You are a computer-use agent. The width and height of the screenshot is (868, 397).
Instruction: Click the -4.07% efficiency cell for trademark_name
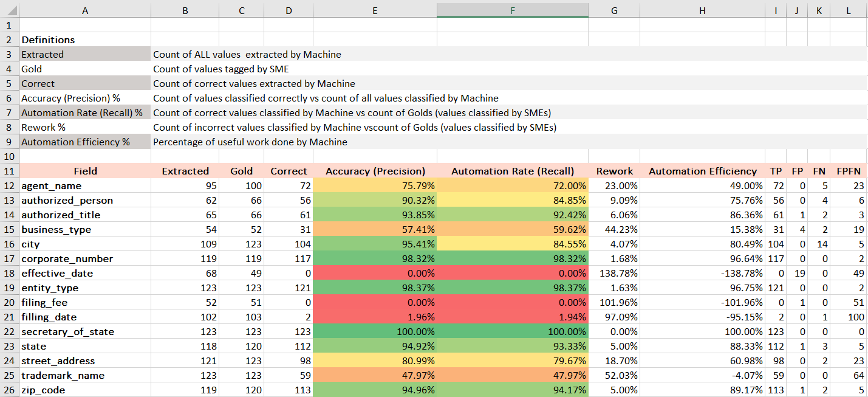(x=702, y=375)
